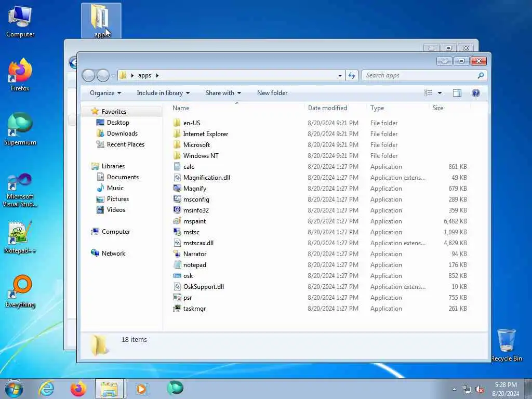Select the Computer desktop icon

(20, 21)
